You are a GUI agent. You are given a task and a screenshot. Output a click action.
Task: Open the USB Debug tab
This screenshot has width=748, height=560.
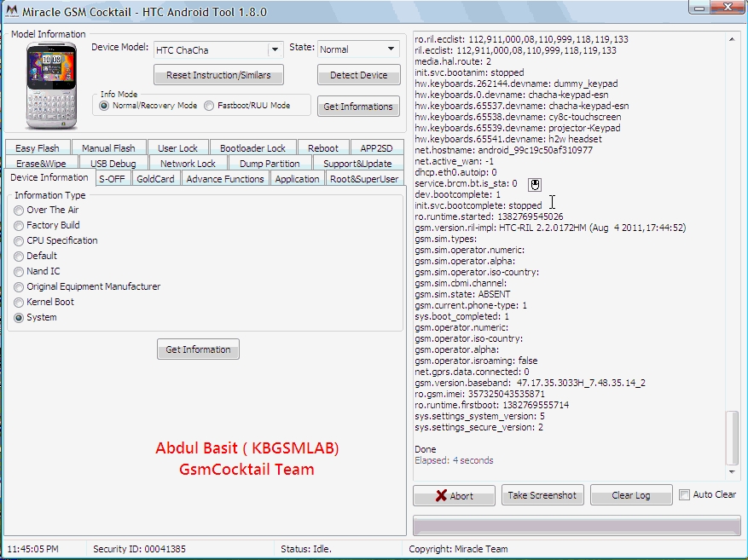[113, 164]
